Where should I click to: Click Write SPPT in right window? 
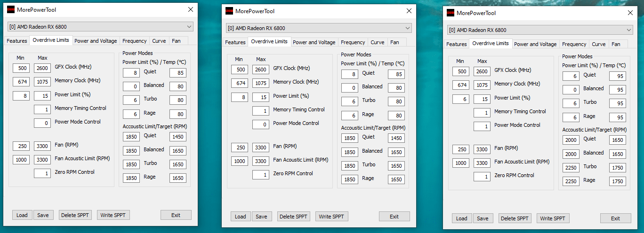click(553, 218)
